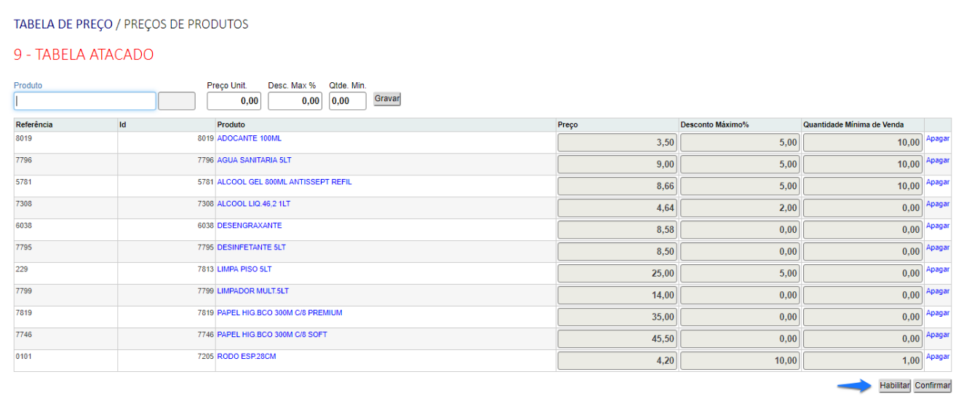Delete DESENGRAXANTE row using Apagar
The image size is (980, 420).
pos(937,226)
